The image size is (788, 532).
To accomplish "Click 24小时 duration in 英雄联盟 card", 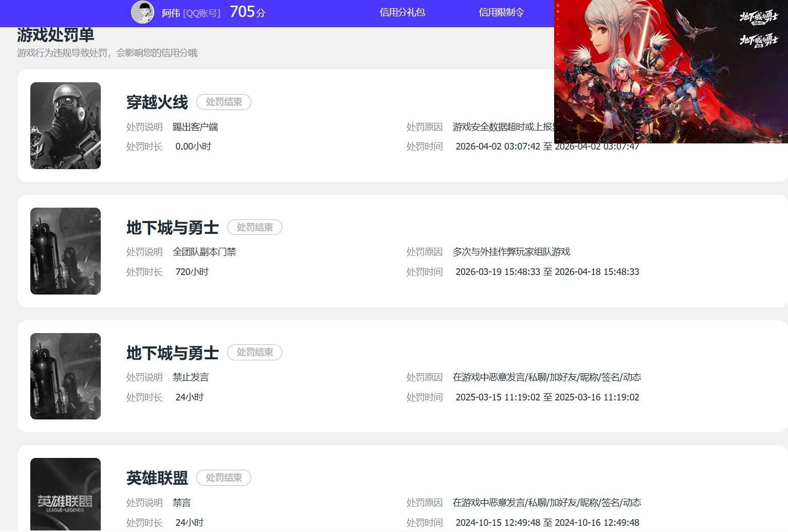I will pos(190,523).
